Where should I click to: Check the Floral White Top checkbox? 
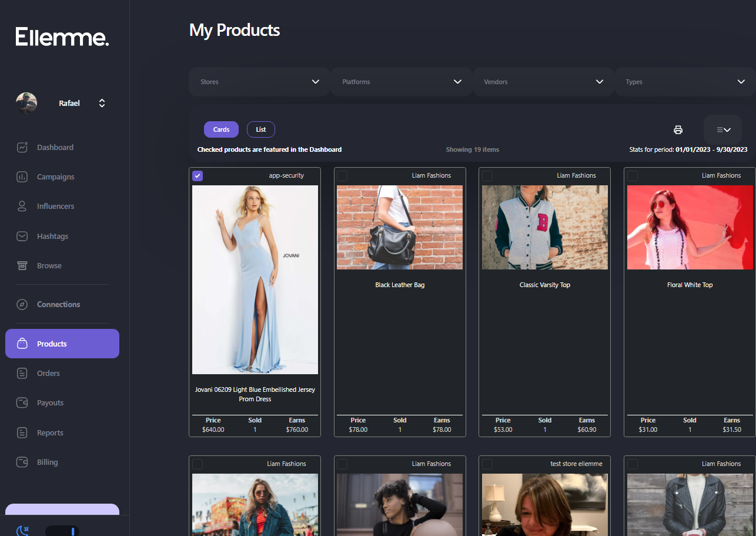[633, 176]
